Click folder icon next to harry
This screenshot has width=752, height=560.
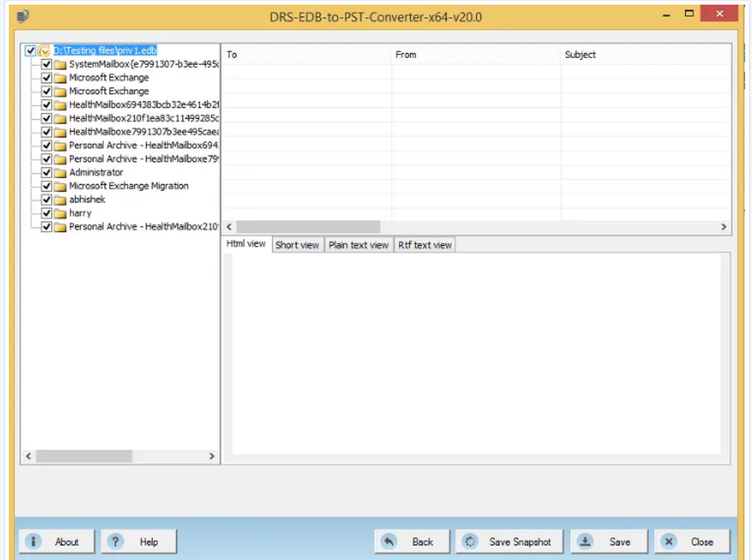coord(60,213)
